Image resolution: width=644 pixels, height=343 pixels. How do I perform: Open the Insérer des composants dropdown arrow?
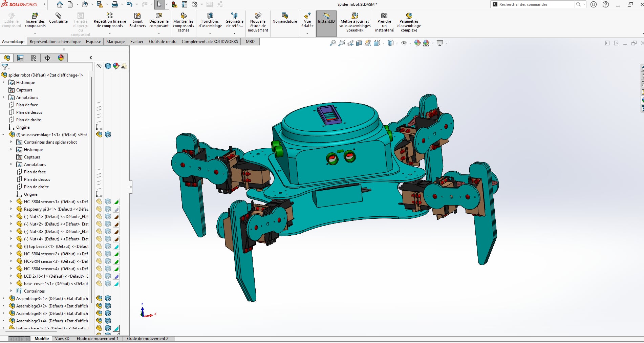tap(35, 33)
